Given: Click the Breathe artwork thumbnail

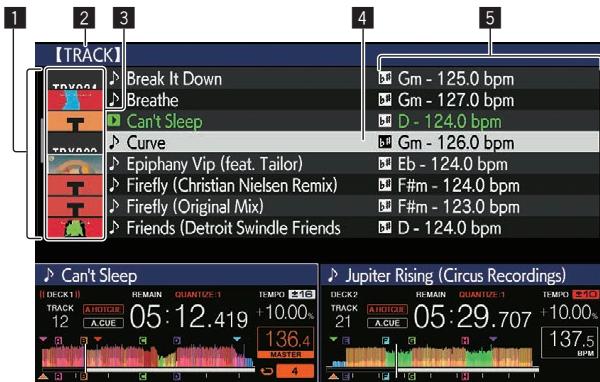Looking at the screenshot, I should pyautogui.click(x=75, y=100).
